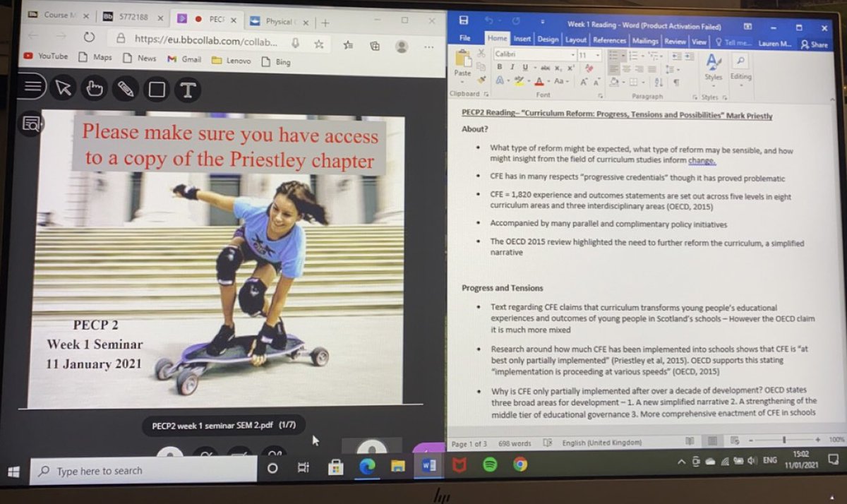The image size is (847, 504).
Task: Shrink font size in Word
Action: (x=597, y=82)
